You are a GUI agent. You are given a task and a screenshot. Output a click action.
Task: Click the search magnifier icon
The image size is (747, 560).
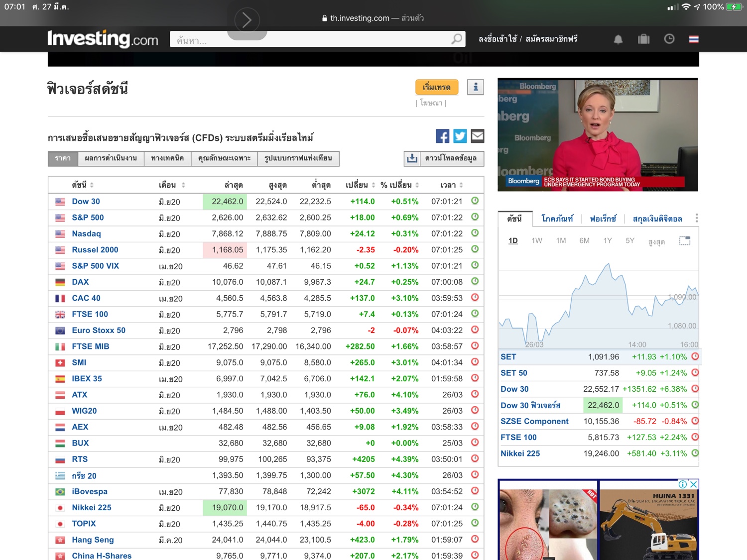coord(456,39)
